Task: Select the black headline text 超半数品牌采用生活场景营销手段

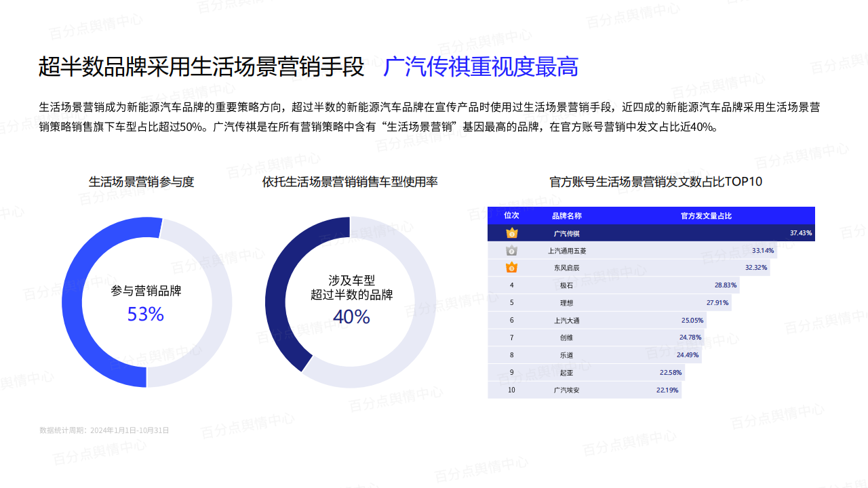Action: tap(201, 68)
